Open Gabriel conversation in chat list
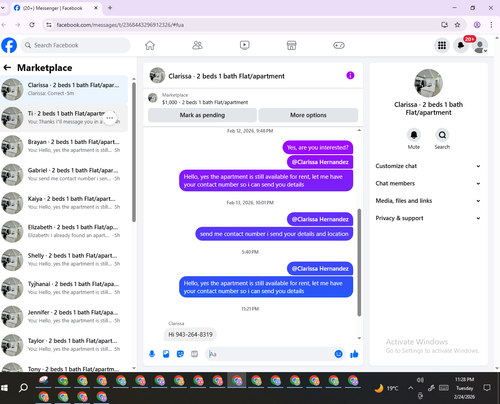Viewport: 500px width, 404px height. pos(64,174)
